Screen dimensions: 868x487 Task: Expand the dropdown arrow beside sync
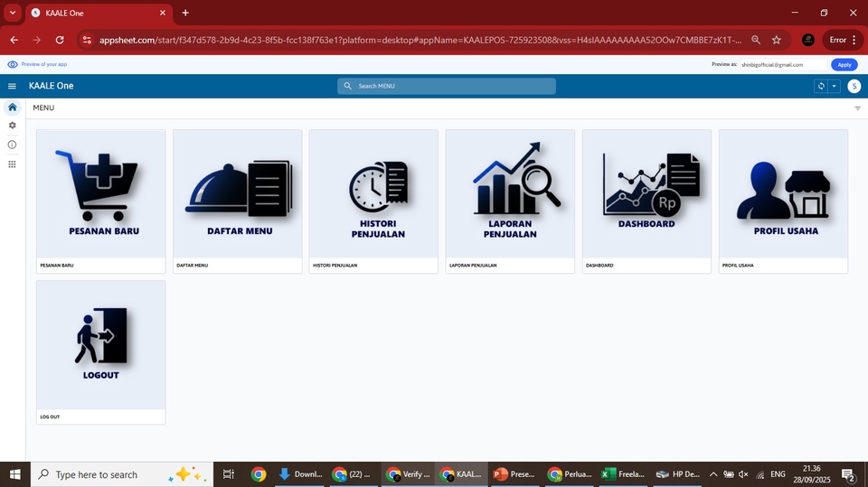tap(834, 86)
